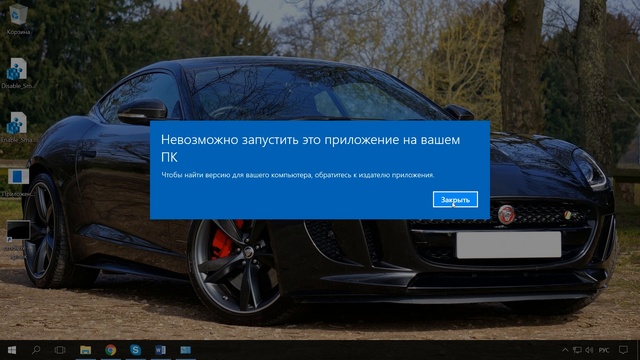Launch Google Chrome from the taskbar
The width and height of the screenshot is (640, 360).
point(110,350)
